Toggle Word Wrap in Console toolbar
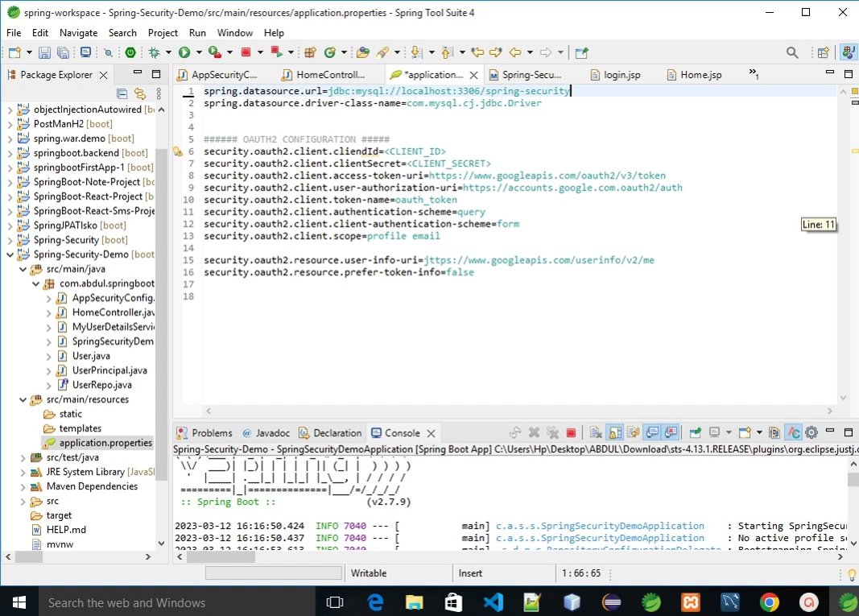859x616 pixels. [x=634, y=433]
